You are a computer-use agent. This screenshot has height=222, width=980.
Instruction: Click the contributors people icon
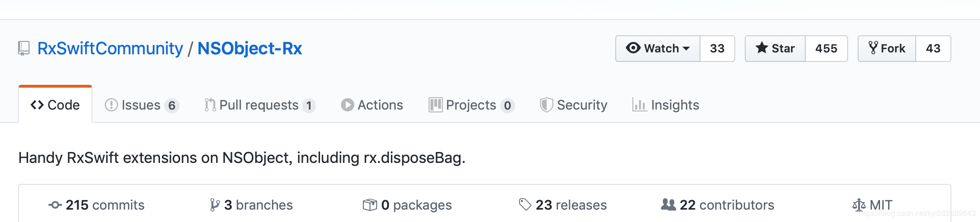click(x=669, y=205)
